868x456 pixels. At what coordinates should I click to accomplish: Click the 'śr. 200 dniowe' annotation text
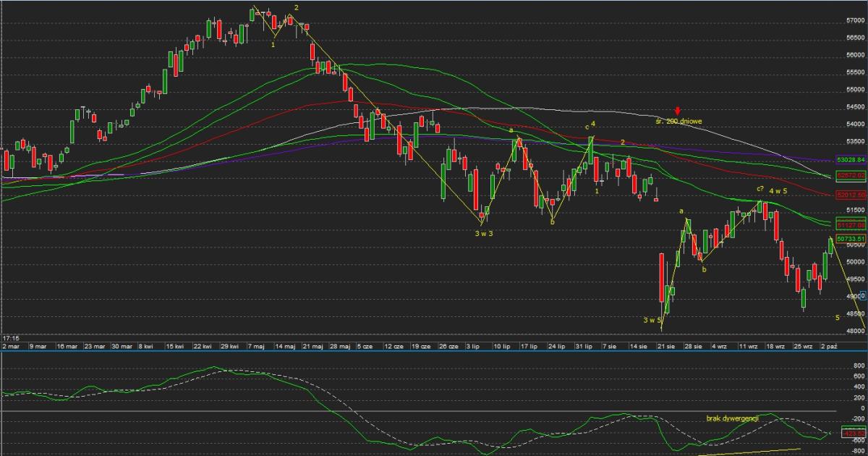[x=678, y=122]
